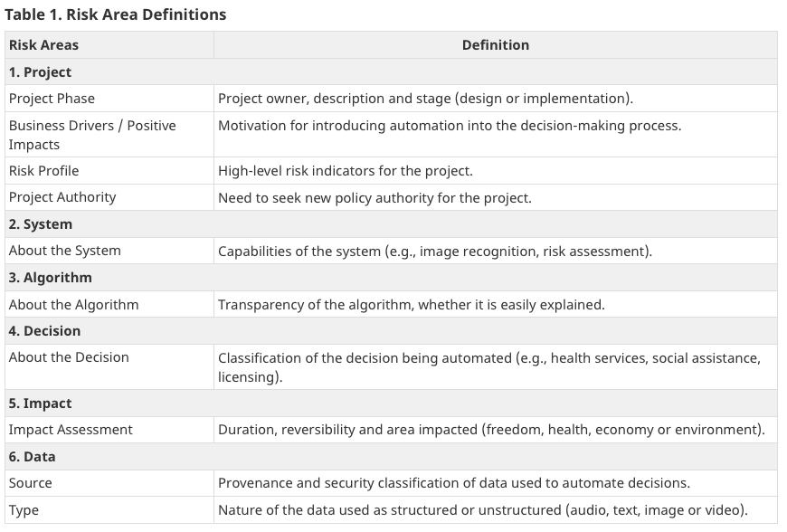Click the 'High-level risk indicators' definition text
787x532 pixels.
pyautogui.click(x=345, y=170)
